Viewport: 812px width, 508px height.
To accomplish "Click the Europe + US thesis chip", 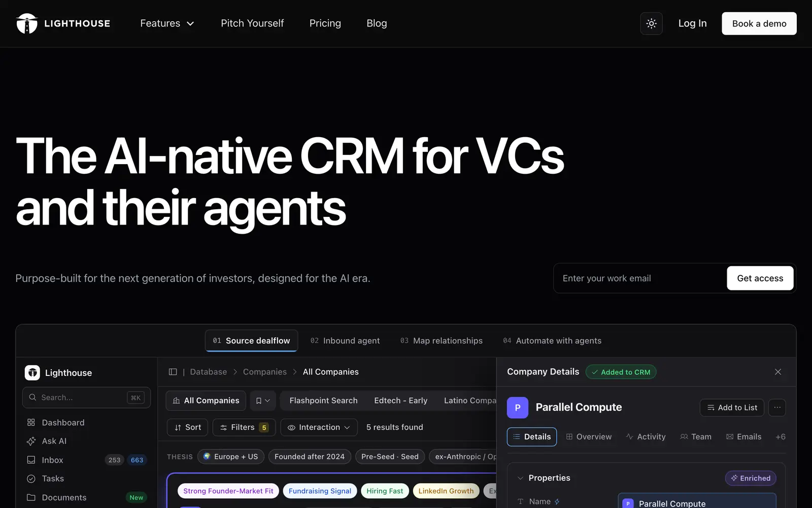I will (x=231, y=457).
